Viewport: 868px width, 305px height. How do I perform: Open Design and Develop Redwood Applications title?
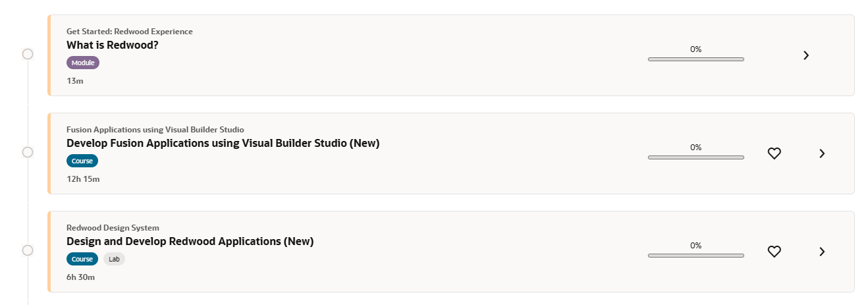(x=190, y=242)
